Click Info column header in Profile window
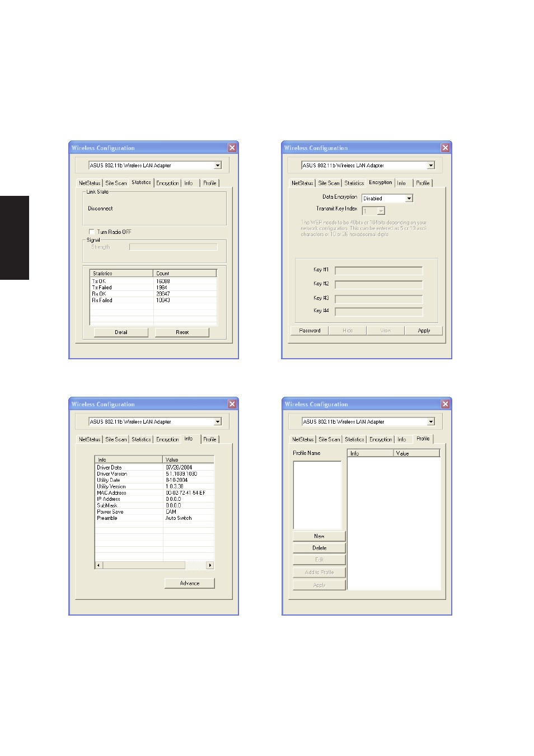Image resolution: width=534 pixels, height=756 pixels. [371, 453]
